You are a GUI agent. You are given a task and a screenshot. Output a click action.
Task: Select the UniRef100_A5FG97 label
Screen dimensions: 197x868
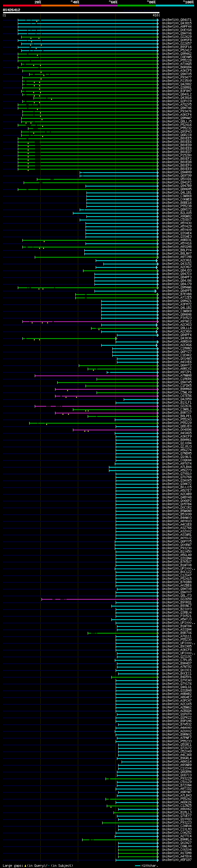pos(176,860)
